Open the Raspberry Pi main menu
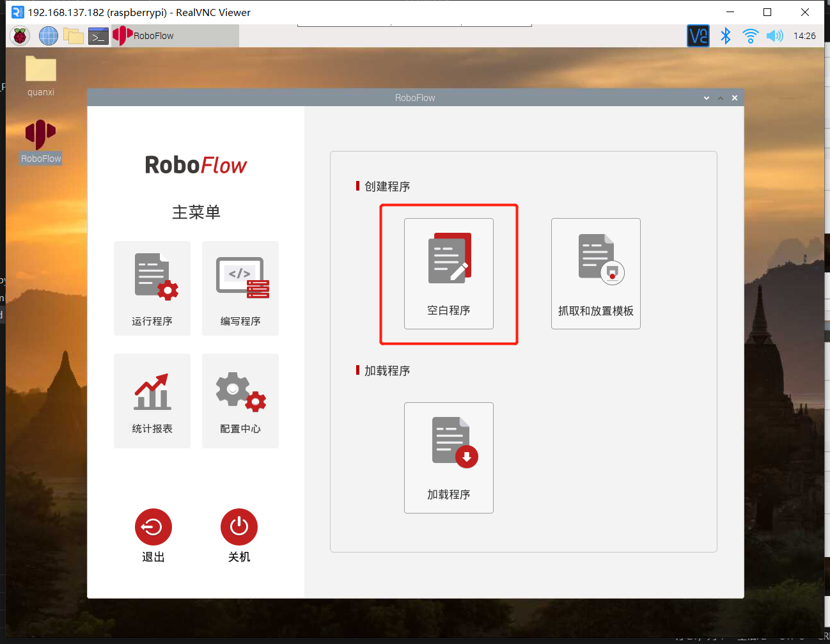830x644 pixels. (20, 36)
